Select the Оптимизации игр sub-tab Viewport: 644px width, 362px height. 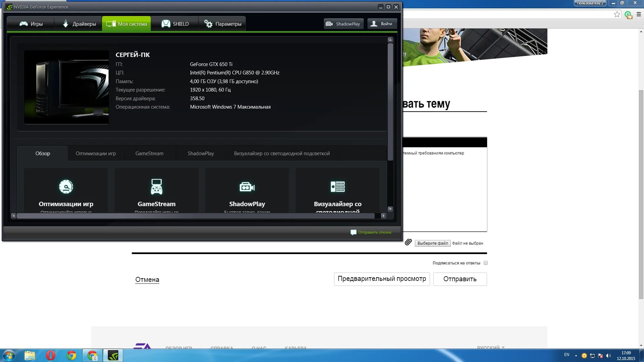pyautogui.click(x=96, y=154)
